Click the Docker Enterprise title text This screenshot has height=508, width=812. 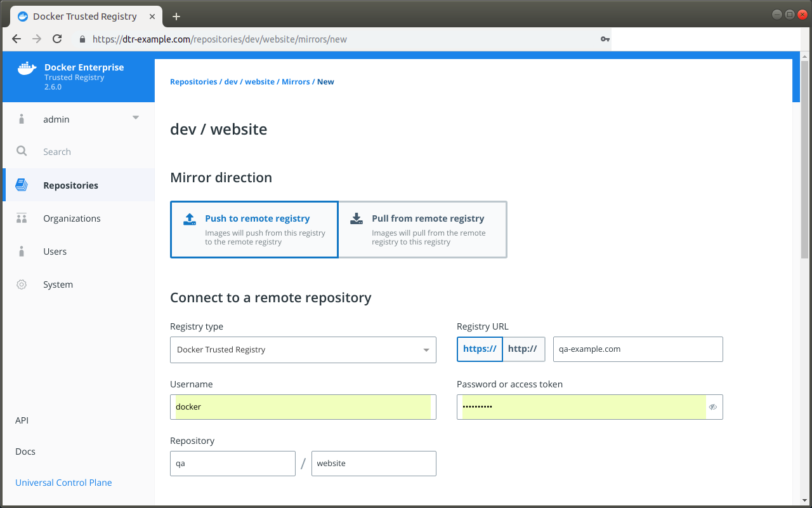click(84, 67)
